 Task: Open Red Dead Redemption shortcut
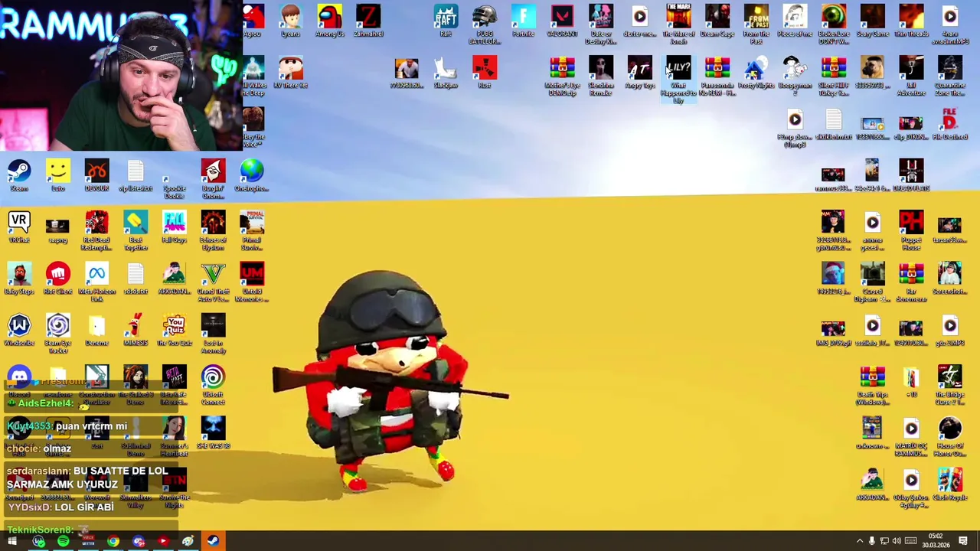pos(96,231)
